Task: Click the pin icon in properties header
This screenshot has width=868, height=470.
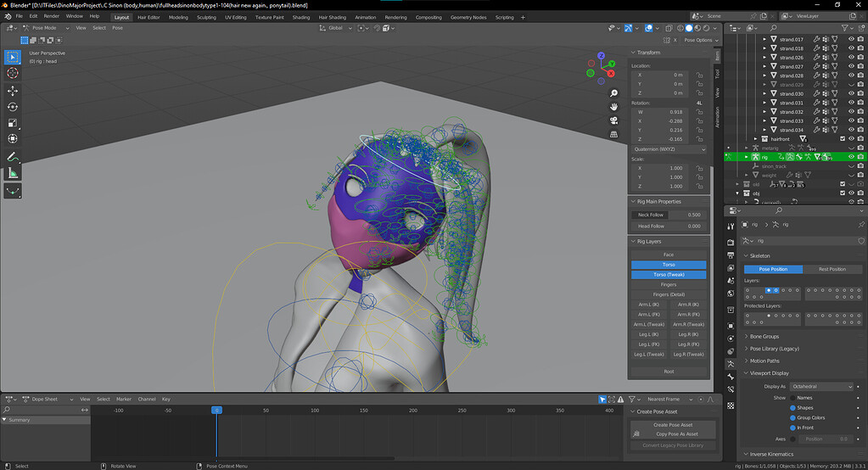Action: click(x=861, y=224)
